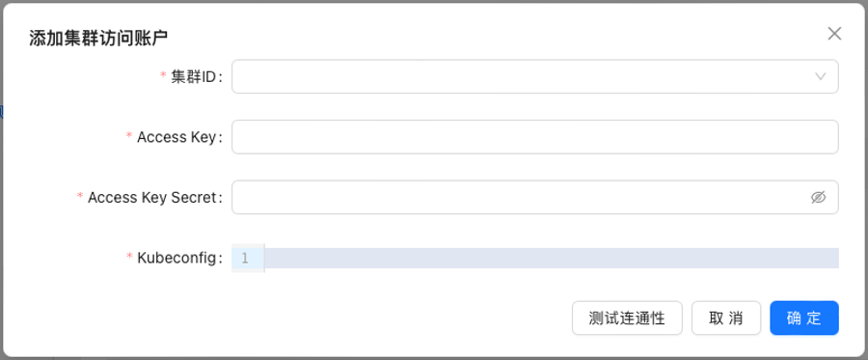Select line number 1 in Kubeconfig gutter

(245, 258)
